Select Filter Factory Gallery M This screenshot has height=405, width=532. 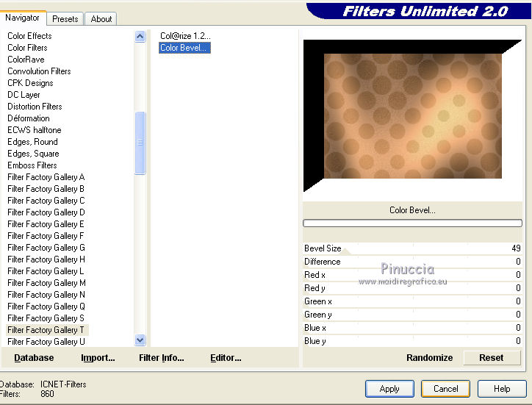46,283
